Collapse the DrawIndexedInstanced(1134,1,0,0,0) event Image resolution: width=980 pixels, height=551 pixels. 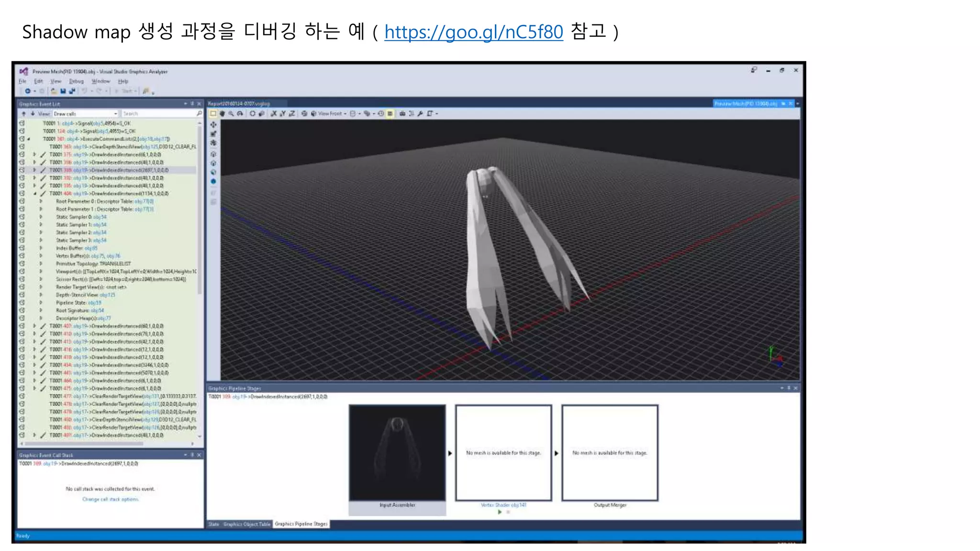click(35, 194)
